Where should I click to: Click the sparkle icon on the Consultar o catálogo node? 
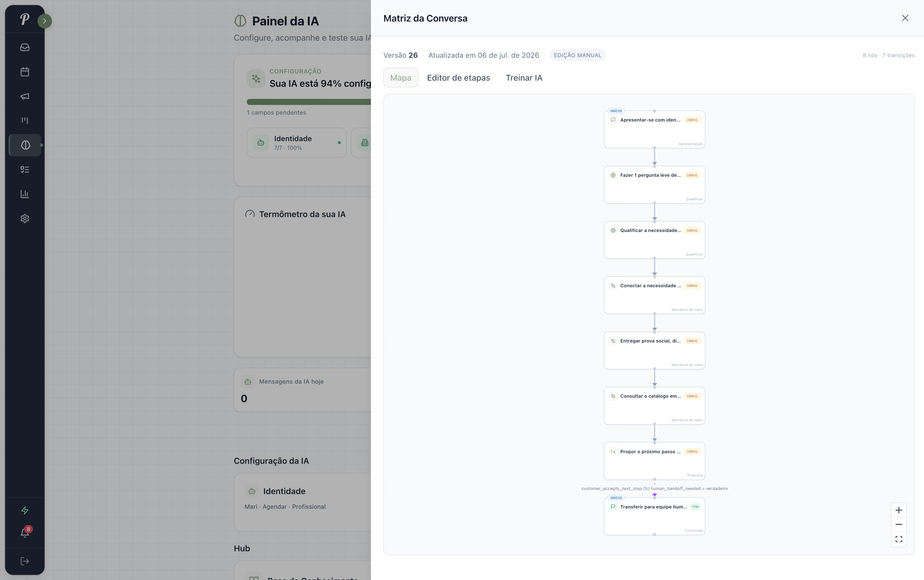point(613,396)
